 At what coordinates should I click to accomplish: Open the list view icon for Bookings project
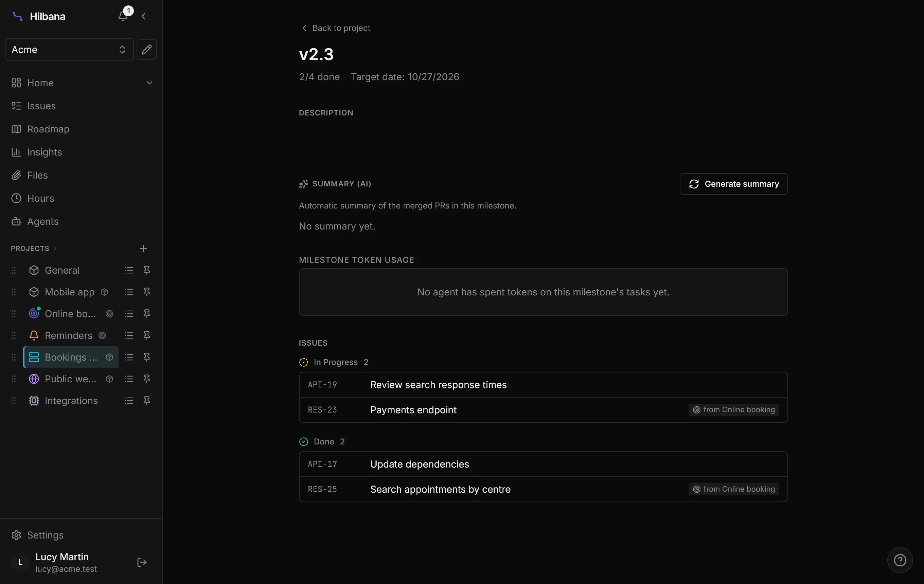click(x=129, y=358)
